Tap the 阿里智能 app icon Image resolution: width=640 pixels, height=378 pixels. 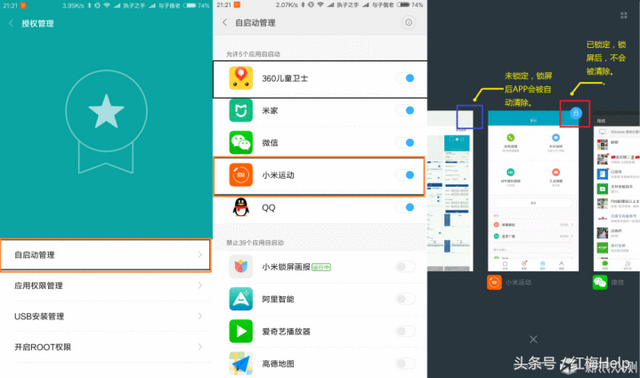pos(241,299)
